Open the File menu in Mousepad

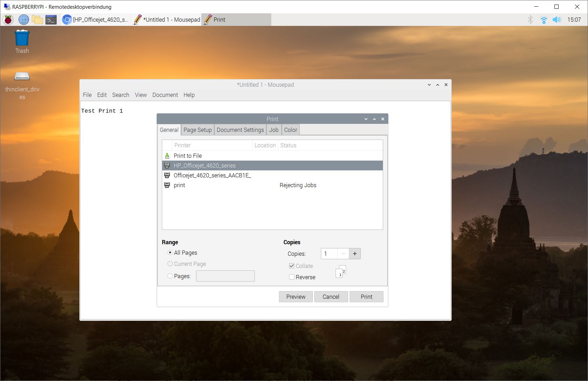tap(87, 95)
